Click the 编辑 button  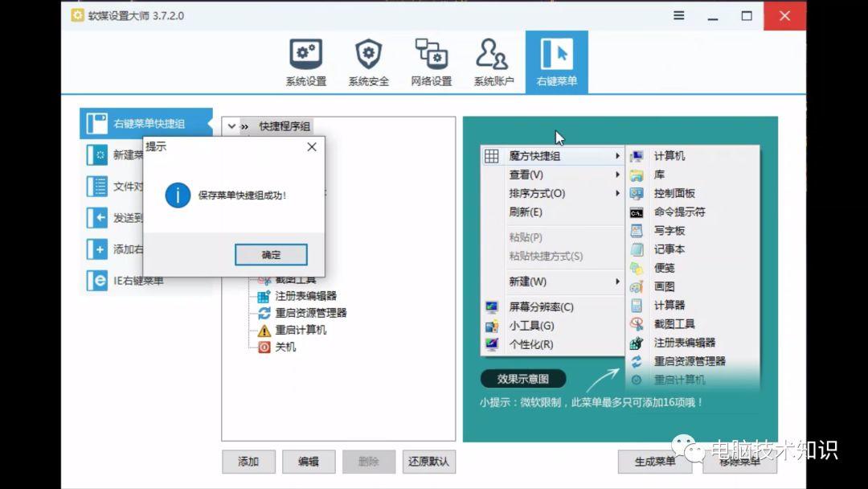coord(309,462)
